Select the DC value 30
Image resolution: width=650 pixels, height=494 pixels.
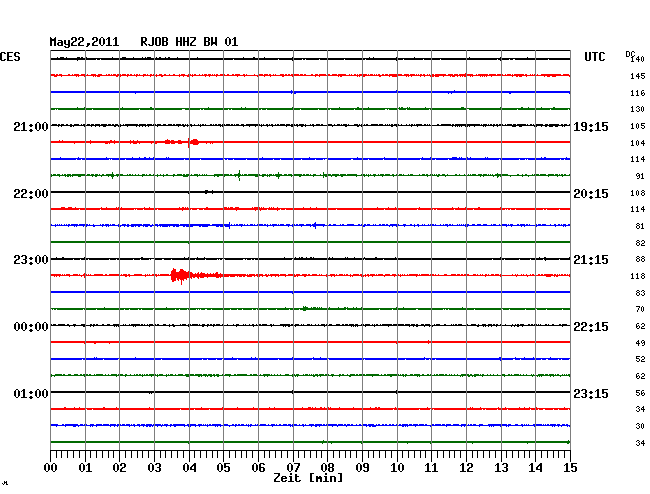(640, 426)
